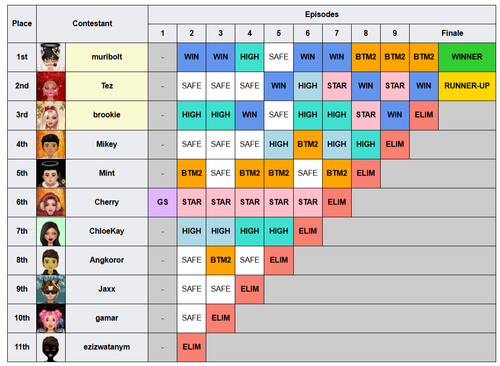Click the Contestant column header

click(x=92, y=23)
